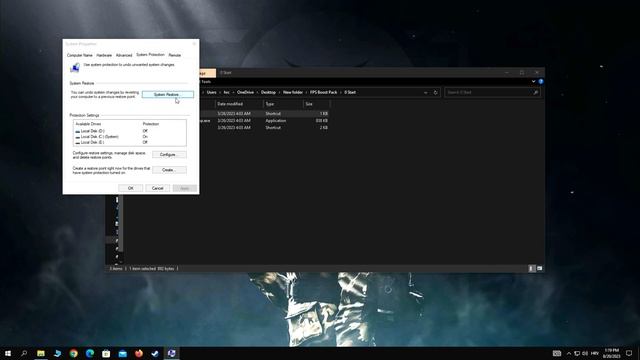The image size is (640, 360).
Task: Open touch keyboard tray icon
Action: (557, 353)
